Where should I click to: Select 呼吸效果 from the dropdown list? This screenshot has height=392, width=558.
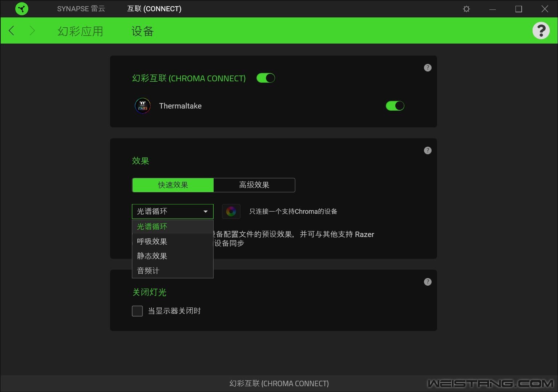coord(173,241)
